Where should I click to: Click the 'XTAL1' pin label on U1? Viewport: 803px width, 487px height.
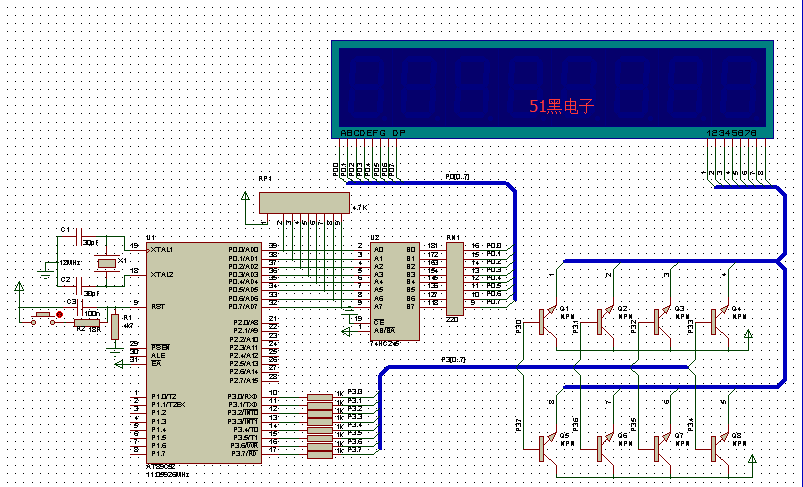point(162,250)
